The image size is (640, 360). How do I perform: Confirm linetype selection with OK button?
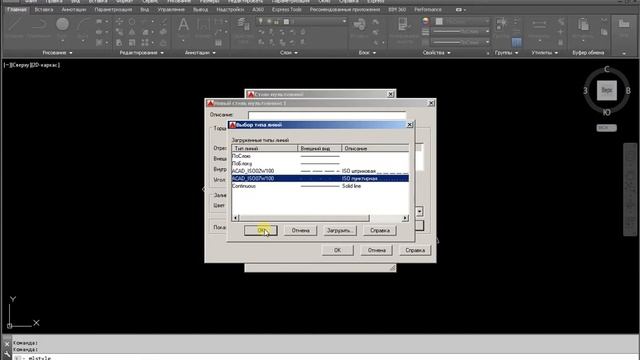tap(261, 231)
